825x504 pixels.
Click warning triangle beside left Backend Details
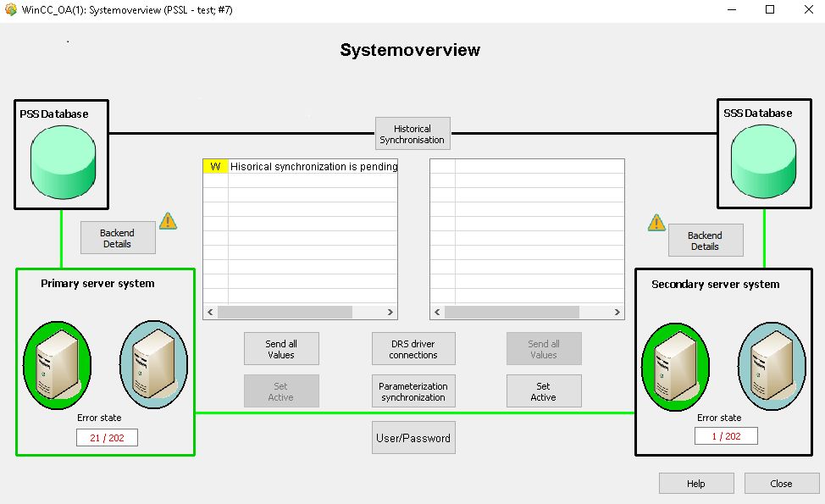click(x=169, y=221)
